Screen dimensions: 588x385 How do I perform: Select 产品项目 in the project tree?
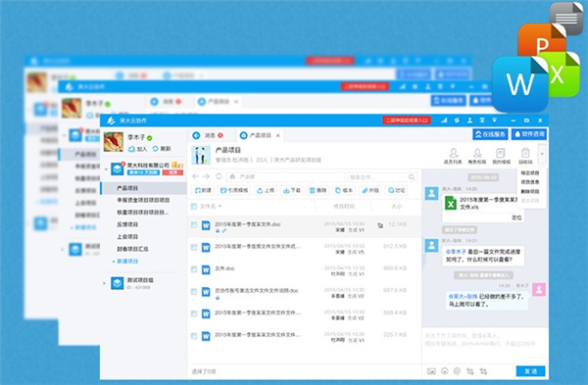tap(144, 188)
